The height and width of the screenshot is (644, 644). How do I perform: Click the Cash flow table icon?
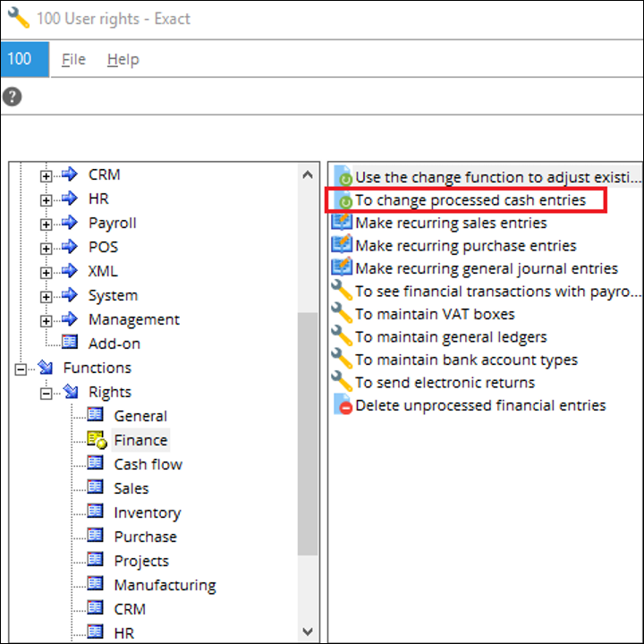(x=96, y=463)
